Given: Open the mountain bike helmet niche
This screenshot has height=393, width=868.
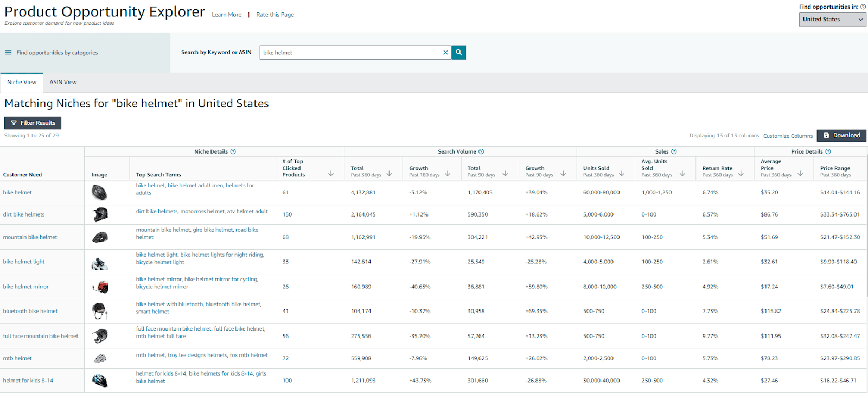Looking at the screenshot, I should (30, 237).
